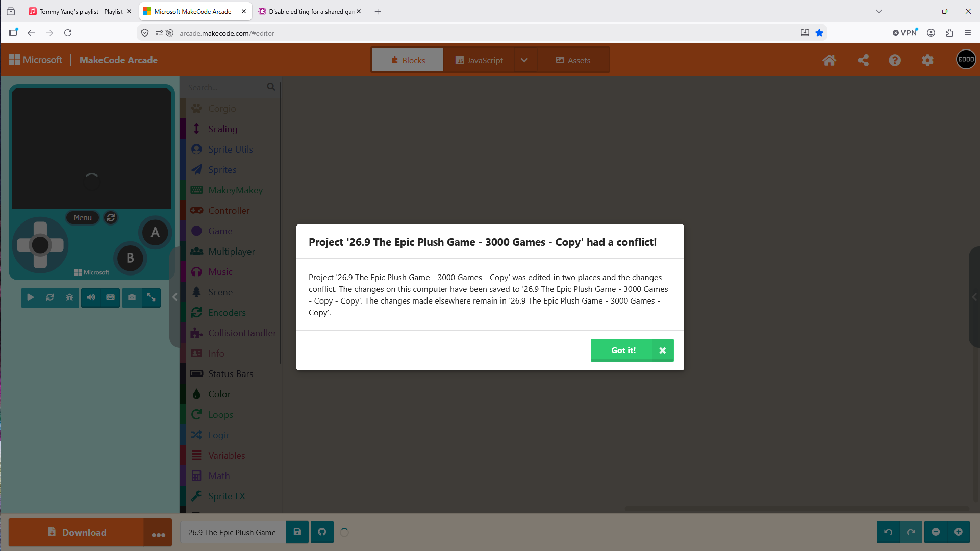Open the Scaling block category

pyautogui.click(x=230, y=129)
